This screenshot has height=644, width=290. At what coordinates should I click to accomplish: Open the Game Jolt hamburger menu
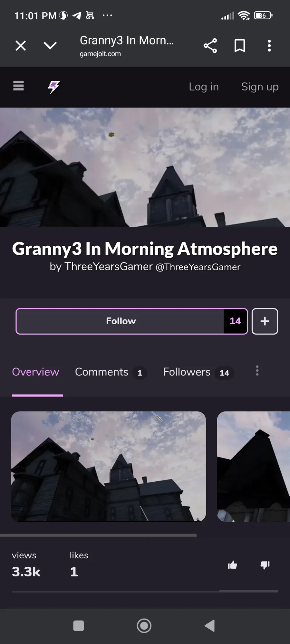click(18, 86)
